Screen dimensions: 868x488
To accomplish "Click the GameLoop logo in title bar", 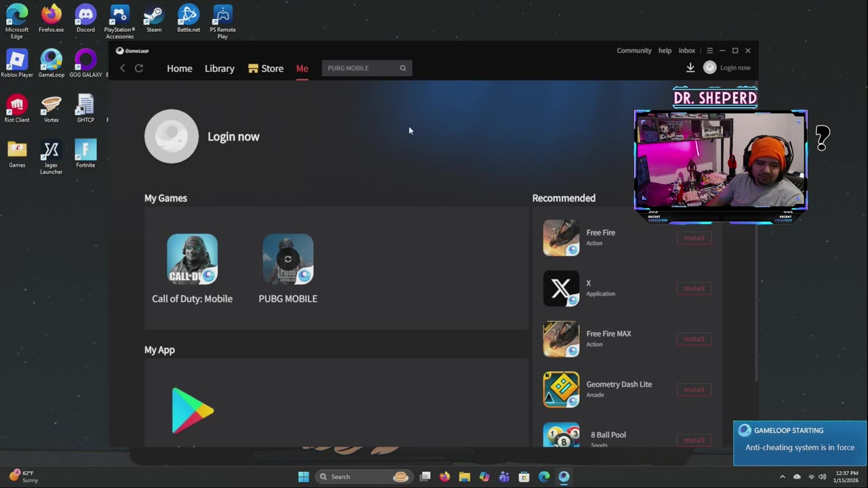I will tap(132, 51).
